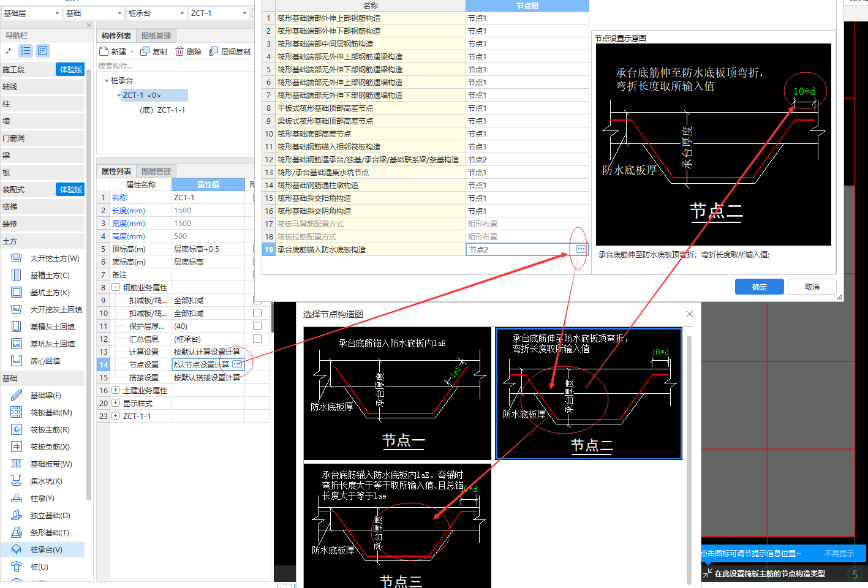Screen dimensions: 868x588
Task: Click the 10*d value in node diagram
Action: pos(804,91)
